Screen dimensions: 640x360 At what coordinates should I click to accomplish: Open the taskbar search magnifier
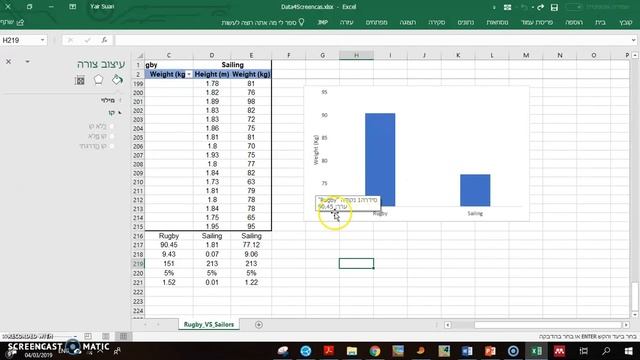coord(606,351)
